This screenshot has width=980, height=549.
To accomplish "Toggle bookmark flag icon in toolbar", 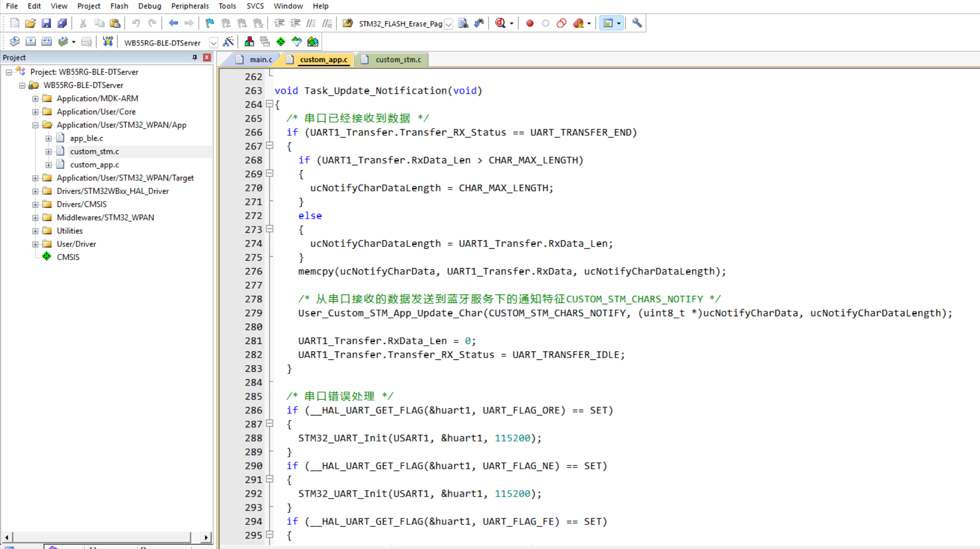I will tap(210, 23).
